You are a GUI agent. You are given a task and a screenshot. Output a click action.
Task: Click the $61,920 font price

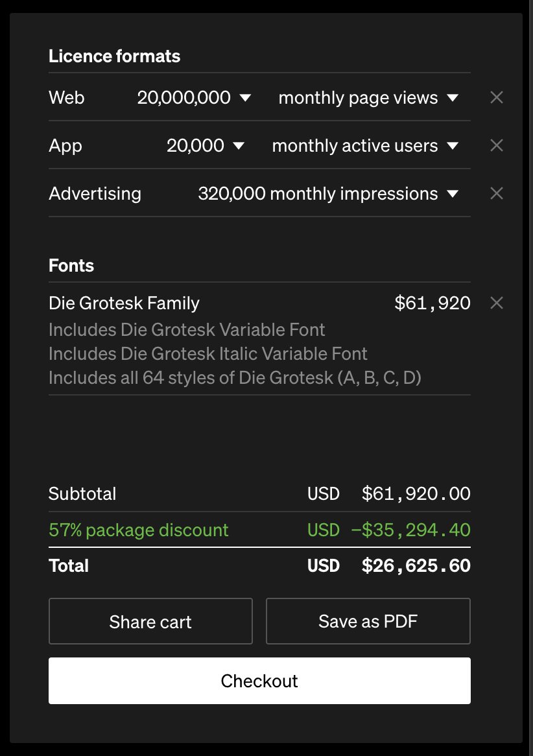432,303
